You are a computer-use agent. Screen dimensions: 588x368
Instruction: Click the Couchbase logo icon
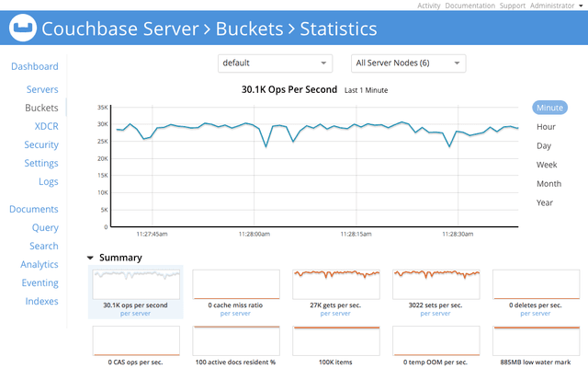pos(23,28)
